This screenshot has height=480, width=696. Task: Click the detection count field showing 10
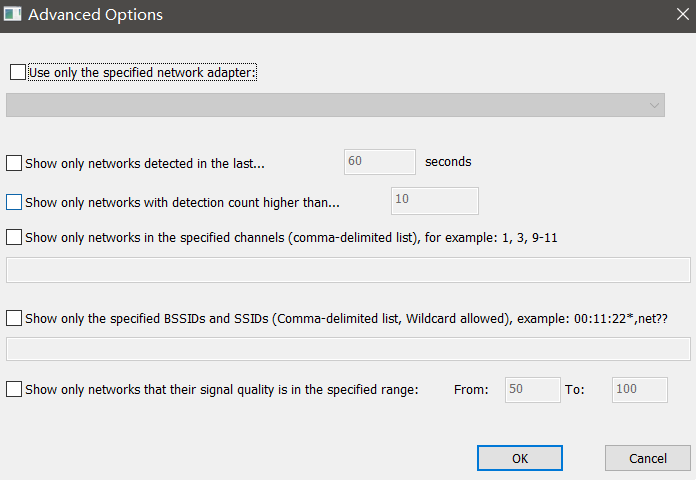tap(435, 201)
